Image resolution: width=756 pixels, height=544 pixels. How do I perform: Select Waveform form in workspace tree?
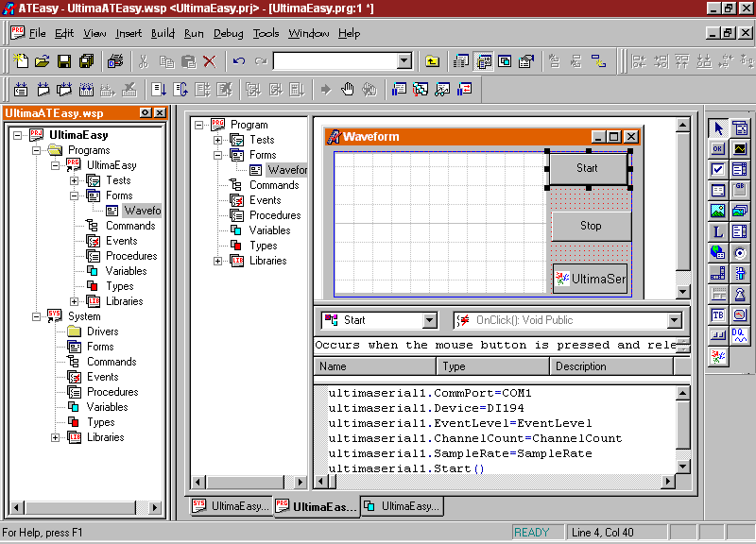click(143, 211)
